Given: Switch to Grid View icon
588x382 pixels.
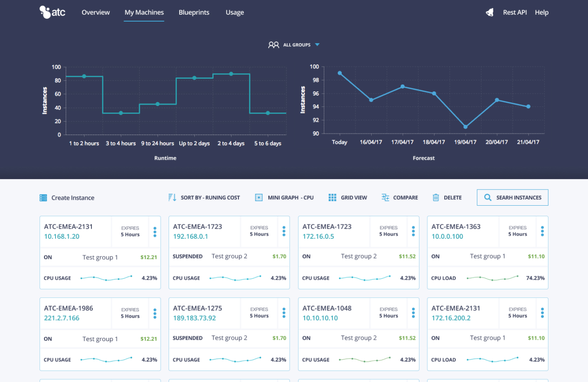Looking at the screenshot, I should (333, 197).
